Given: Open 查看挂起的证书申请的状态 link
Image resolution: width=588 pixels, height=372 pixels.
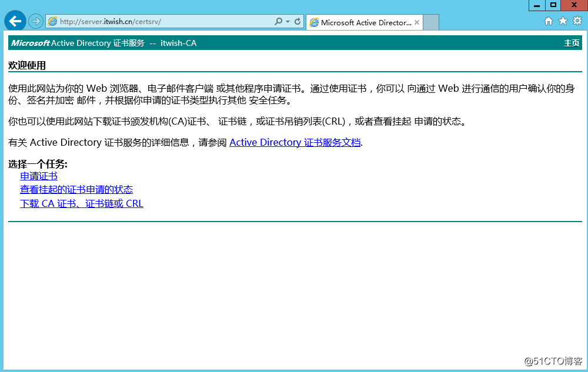Looking at the screenshot, I should click(x=76, y=190).
